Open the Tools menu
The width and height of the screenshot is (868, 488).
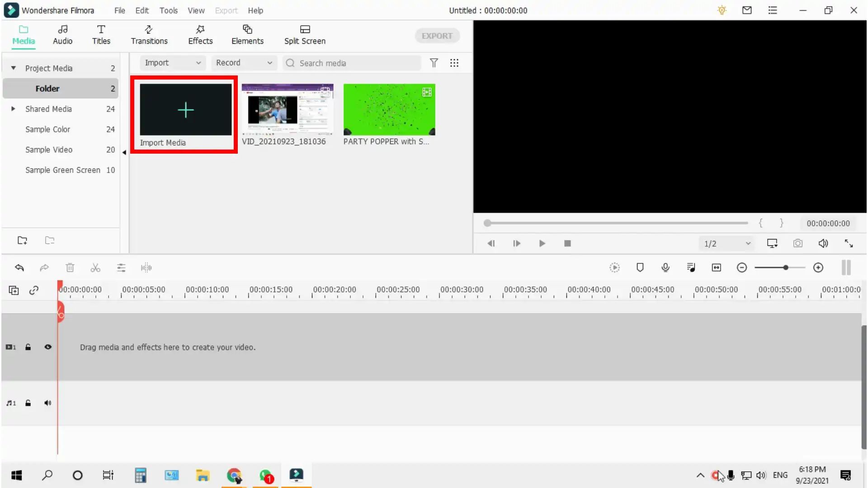(x=168, y=10)
